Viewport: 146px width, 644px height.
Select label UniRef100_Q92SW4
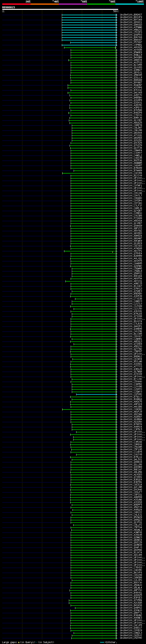click(131, 414)
